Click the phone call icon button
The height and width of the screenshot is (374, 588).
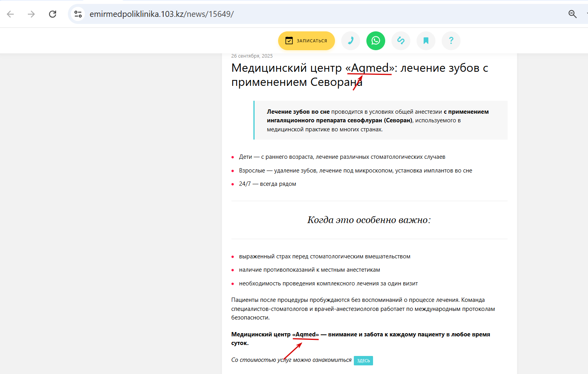(x=351, y=41)
